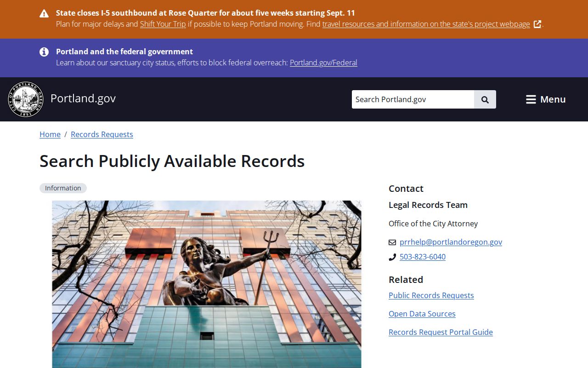
Task: Click the phone icon beside 503-823-6040
Action: click(392, 257)
